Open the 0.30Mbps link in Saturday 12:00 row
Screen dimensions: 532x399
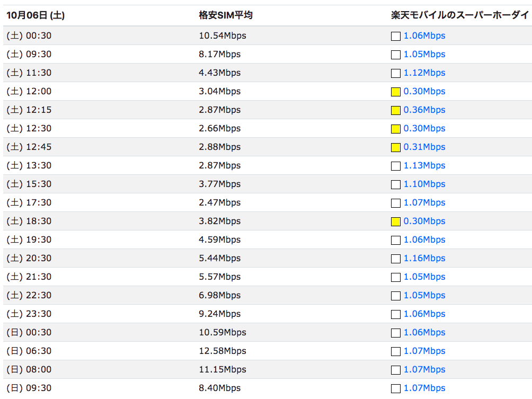coord(424,91)
